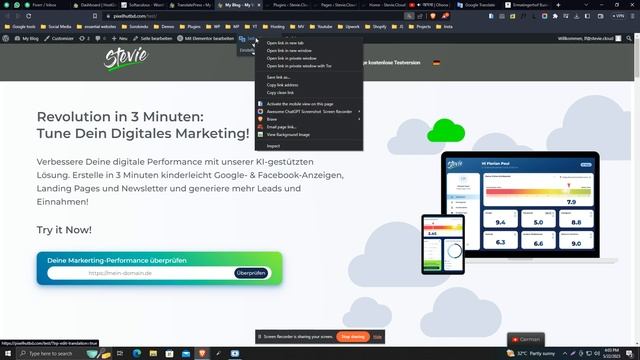This screenshot has height=360, width=640.
Task: Open Microsoft Edge from taskbar
Action: click(x=137, y=353)
